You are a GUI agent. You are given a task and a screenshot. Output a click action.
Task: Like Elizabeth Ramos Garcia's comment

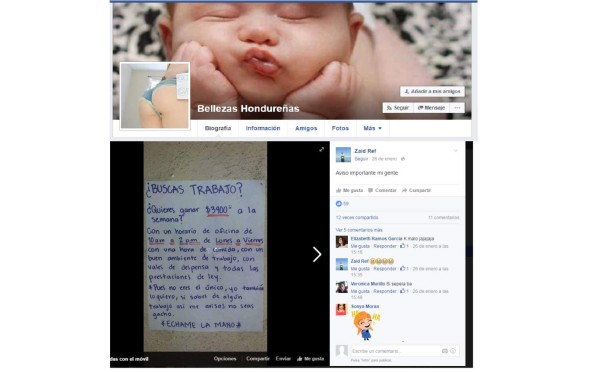360,246
